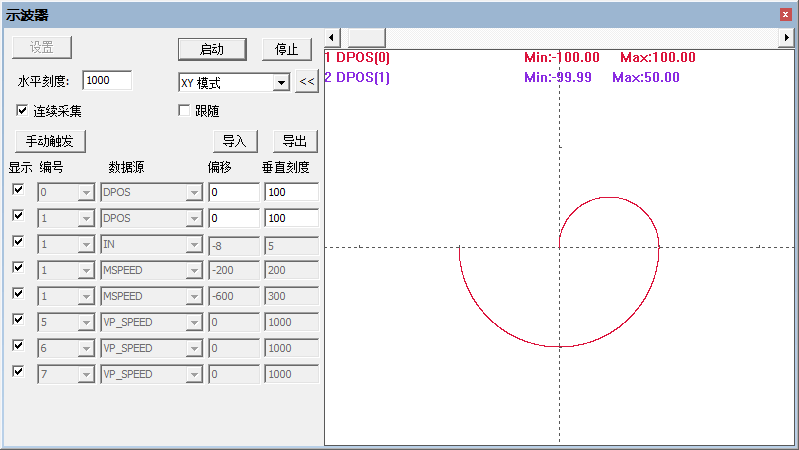Image resolution: width=799 pixels, height=450 pixels.
Task: Open the IN data source dropdown
Action: pos(194,245)
